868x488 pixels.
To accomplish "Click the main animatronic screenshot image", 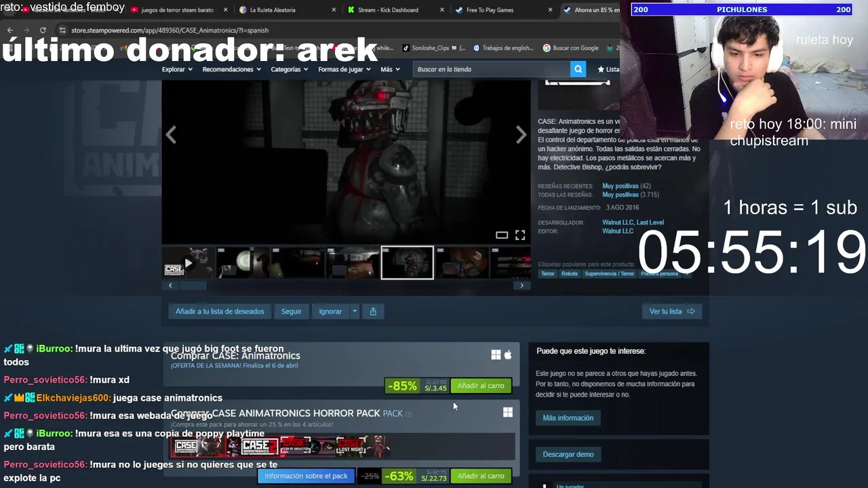I will [x=346, y=161].
